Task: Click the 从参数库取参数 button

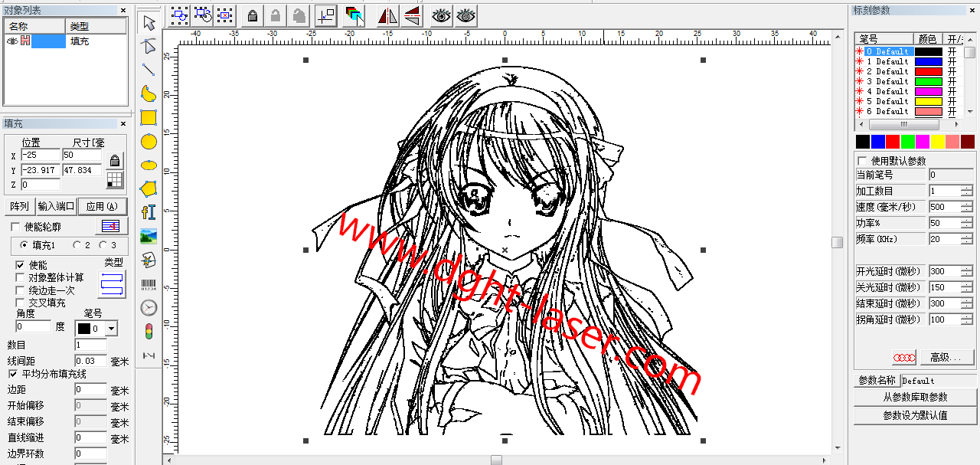Action: (x=915, y=397)
